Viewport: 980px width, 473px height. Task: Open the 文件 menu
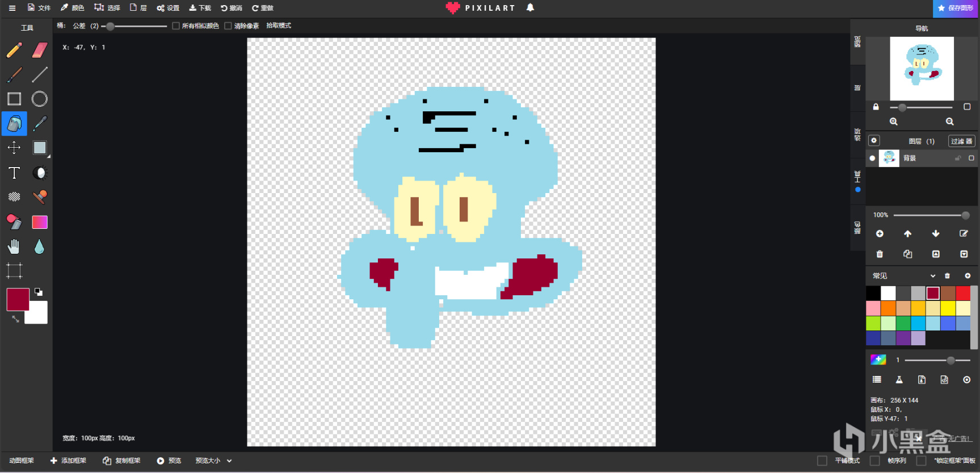pos(39,8)
